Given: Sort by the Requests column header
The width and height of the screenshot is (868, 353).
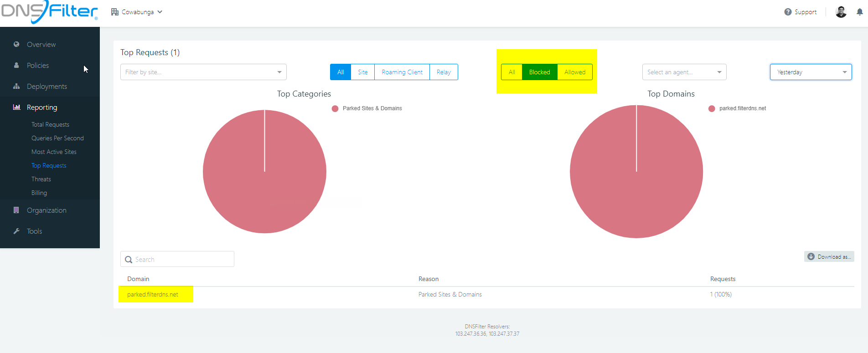Looking at the screenshot, I should coord(723,279).
